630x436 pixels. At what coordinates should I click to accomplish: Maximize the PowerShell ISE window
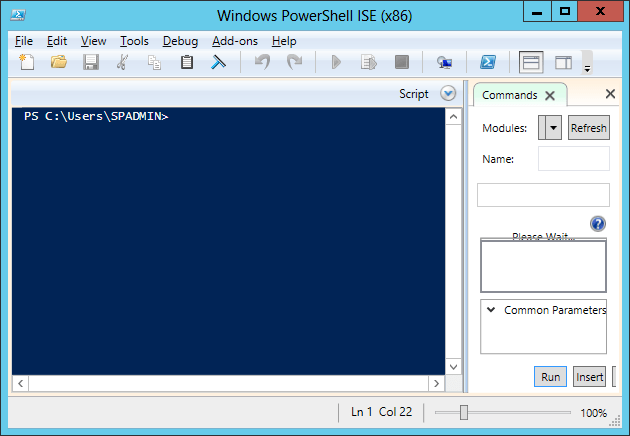tap(565, 12)
